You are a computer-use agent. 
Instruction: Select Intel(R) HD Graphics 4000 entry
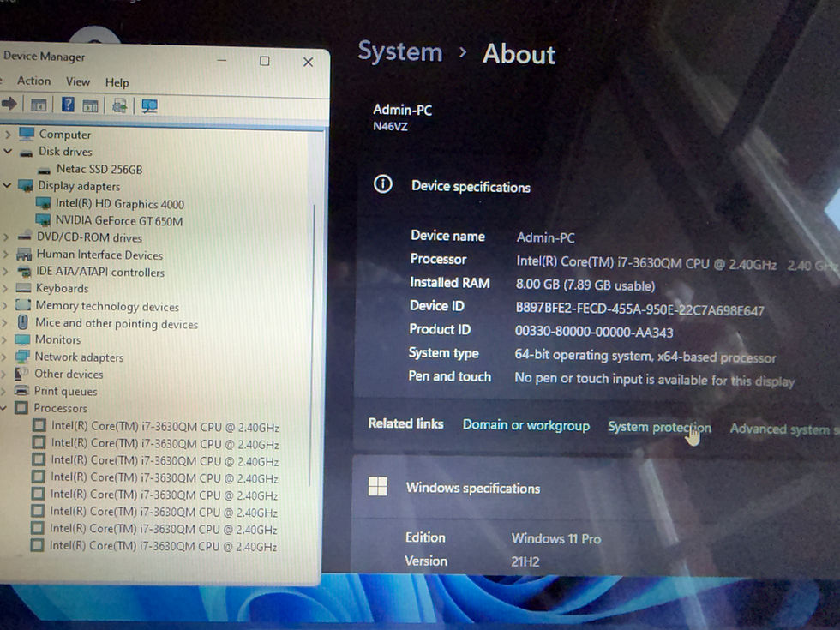(x=120, y=204)
